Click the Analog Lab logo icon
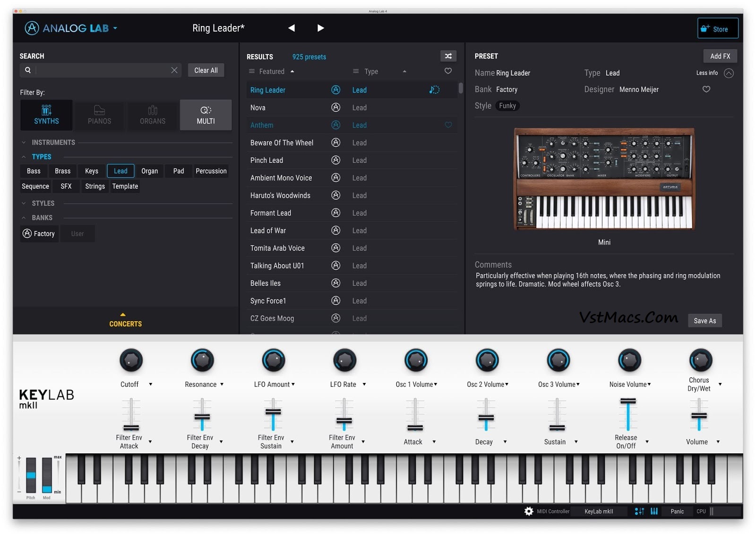 tap(32, 28)
